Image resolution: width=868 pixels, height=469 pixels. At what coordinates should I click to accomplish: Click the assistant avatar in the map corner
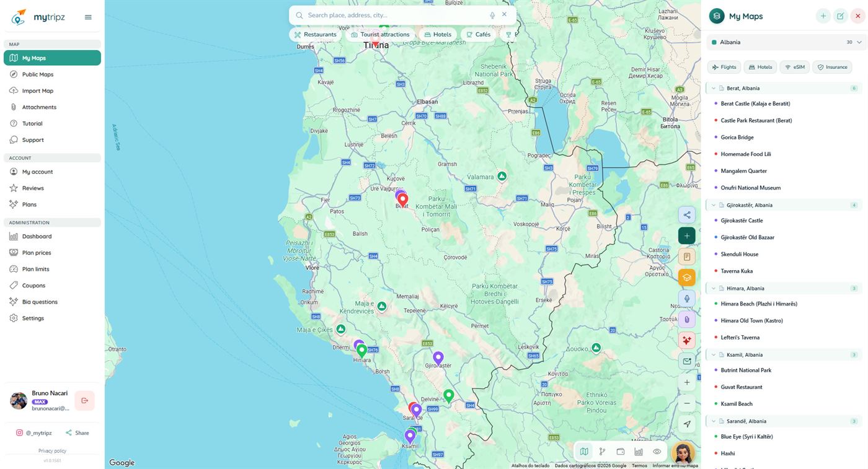[682, 453]
